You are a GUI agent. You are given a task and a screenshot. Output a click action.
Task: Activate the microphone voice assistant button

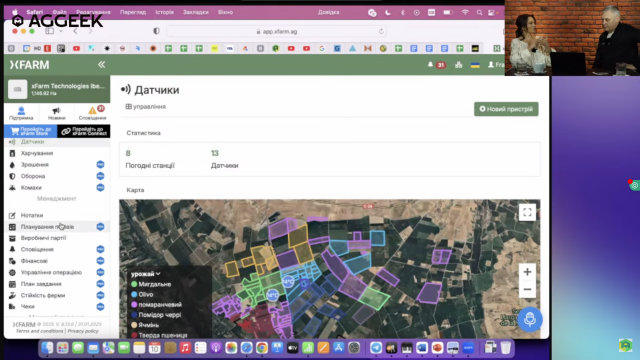click(x=530, y=319)
